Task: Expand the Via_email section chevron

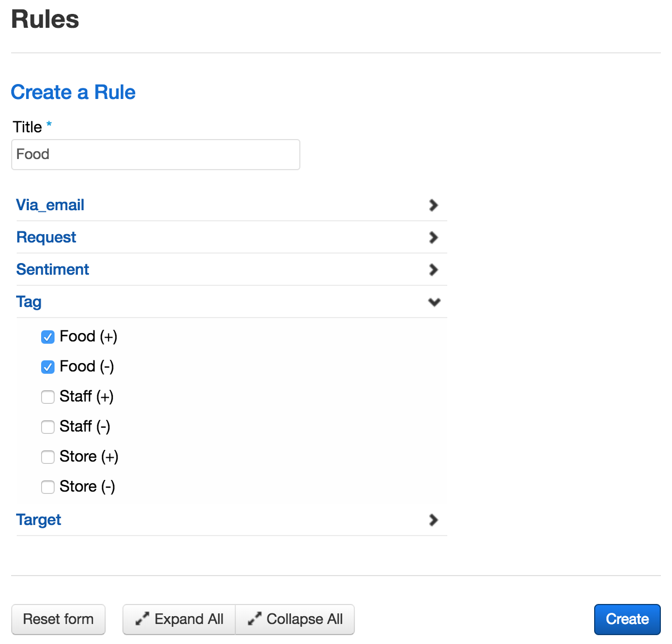Action: pos(434,205)
